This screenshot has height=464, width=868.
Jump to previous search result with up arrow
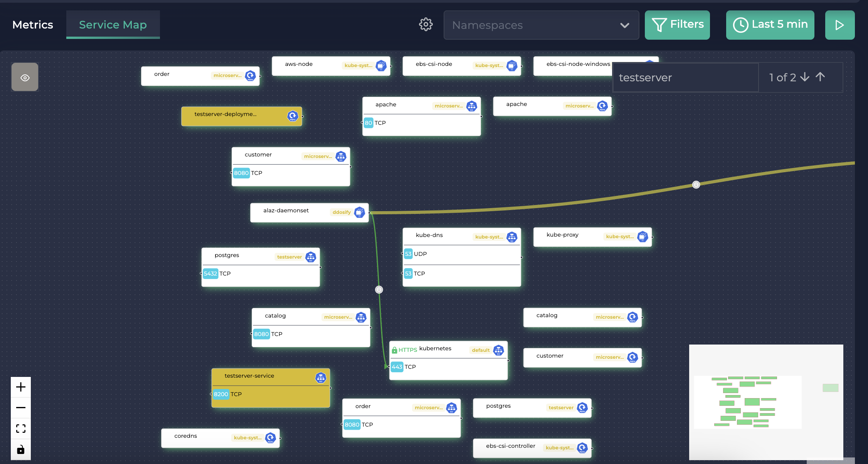(x=820, y=77)
